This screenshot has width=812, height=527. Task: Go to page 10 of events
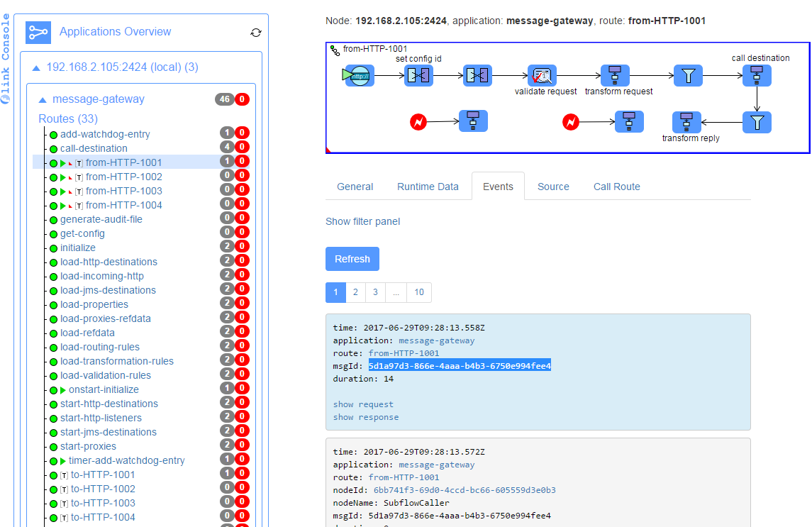coord(419,292)
